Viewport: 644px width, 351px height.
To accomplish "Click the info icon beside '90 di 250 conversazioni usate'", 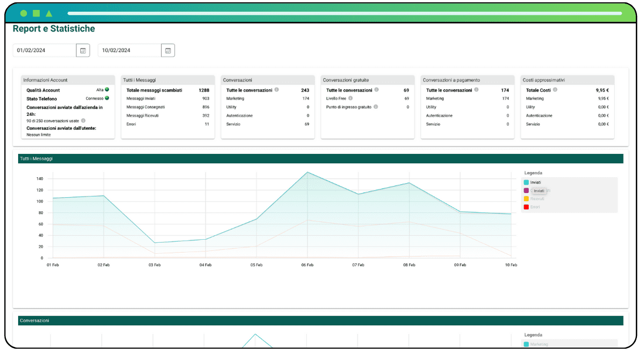I will click(83, 121).
